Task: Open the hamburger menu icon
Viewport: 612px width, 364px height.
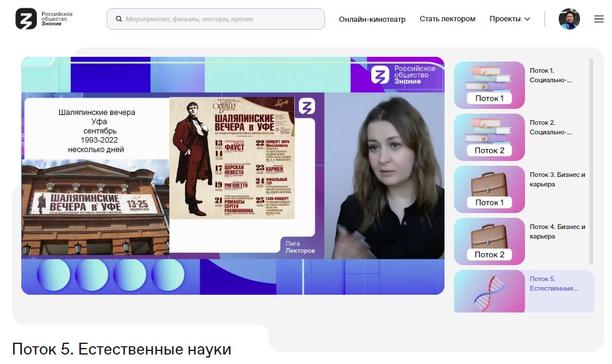Action: [x=598, y=19]
